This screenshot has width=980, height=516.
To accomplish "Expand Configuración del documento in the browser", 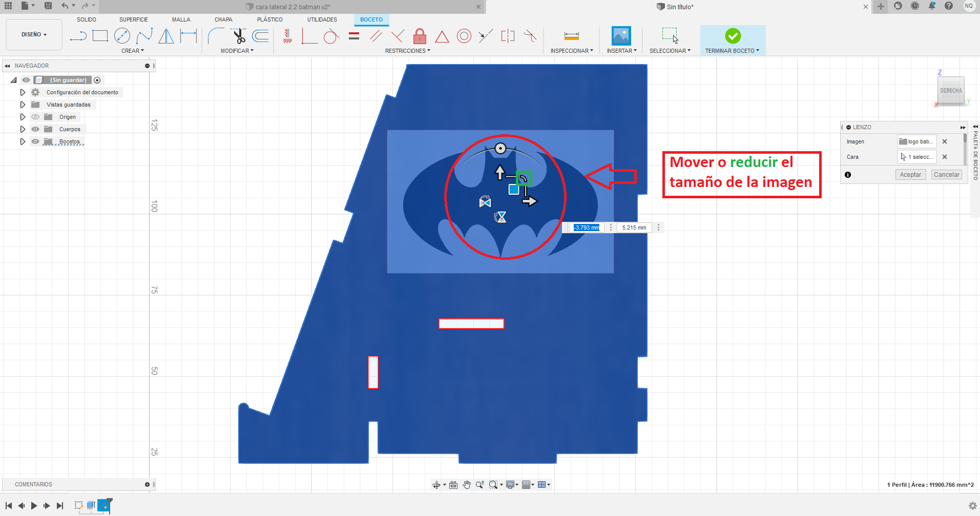I will pyautogui.click(x=23, y=92).
